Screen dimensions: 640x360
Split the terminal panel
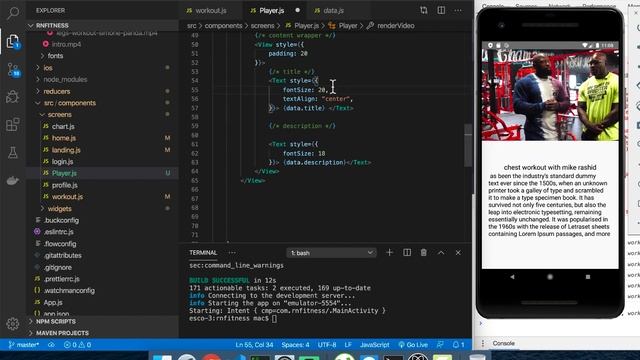[x=407, y=253]
